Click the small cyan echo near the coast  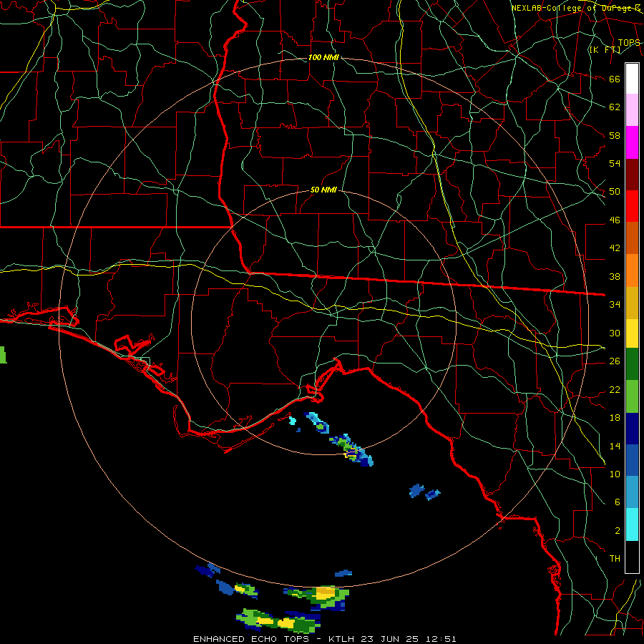[x=293, y=421]
